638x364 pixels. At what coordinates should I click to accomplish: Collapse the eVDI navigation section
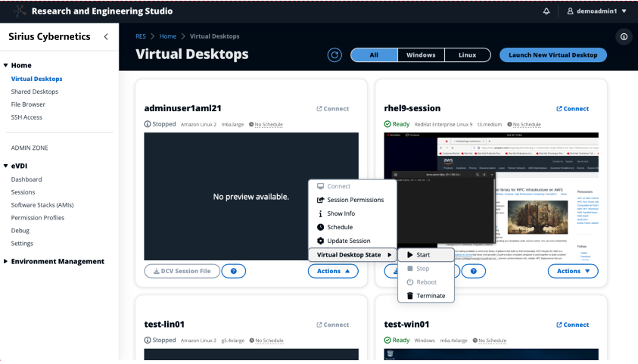tap(6, 166)
